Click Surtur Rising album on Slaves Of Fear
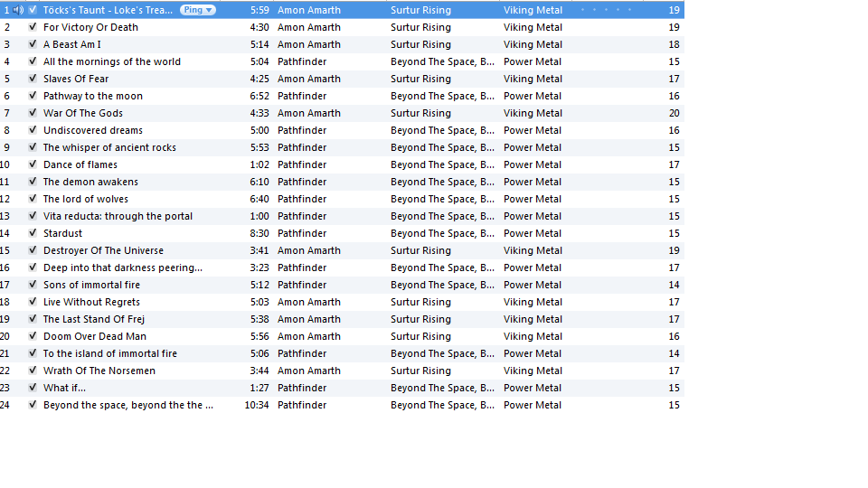 click(x=420, y=79)
